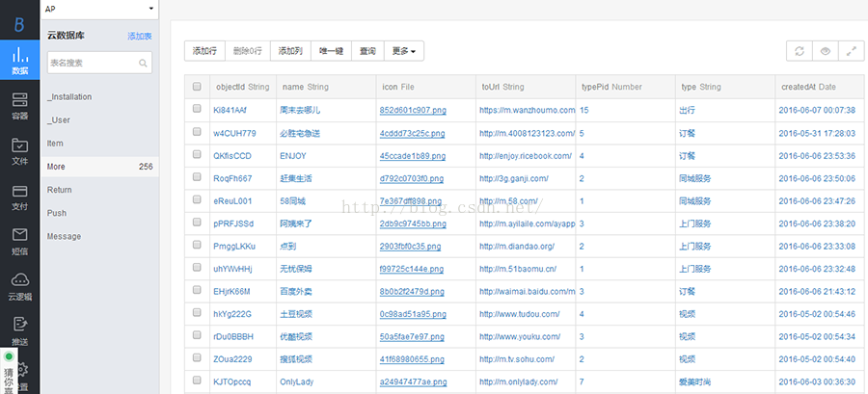This screenshot has width=868, height=394.
Task: Click the 添加表 link
Action: click(x=140, y=36)
